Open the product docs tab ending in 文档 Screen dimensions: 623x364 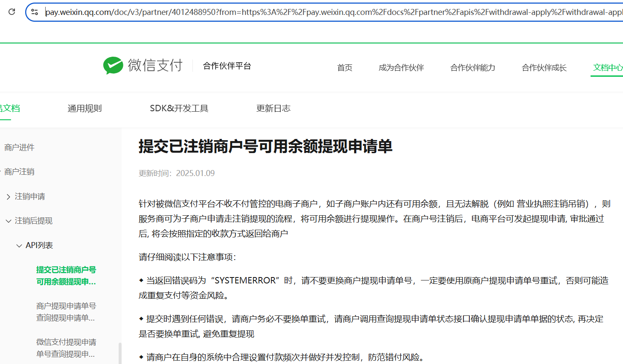[10, 108]
